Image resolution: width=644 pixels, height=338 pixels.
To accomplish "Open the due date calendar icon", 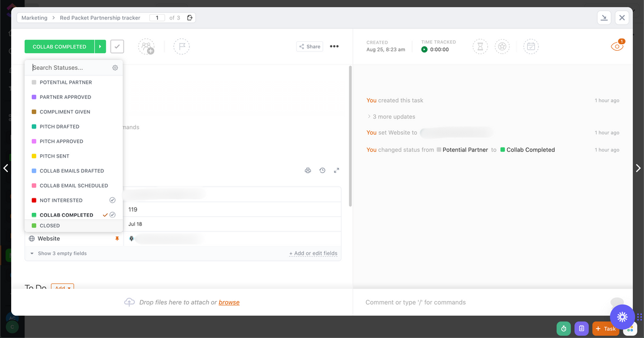I will tap(531, 47).
